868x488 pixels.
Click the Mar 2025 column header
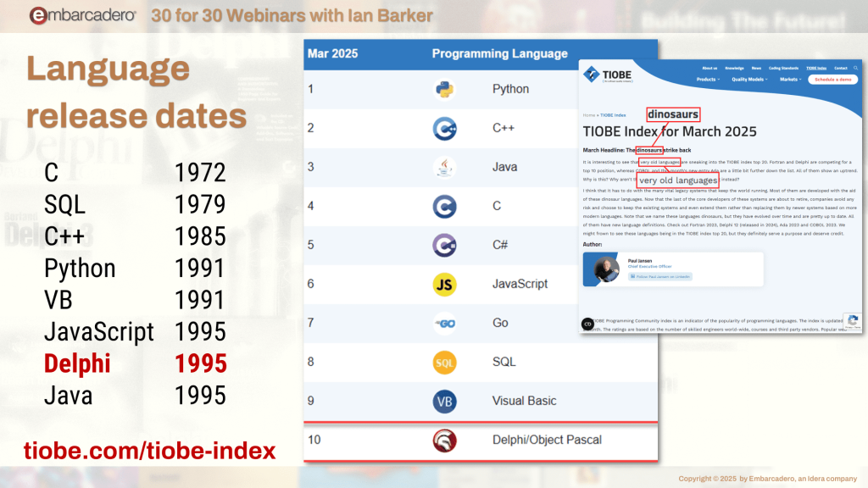coord(332,53)
